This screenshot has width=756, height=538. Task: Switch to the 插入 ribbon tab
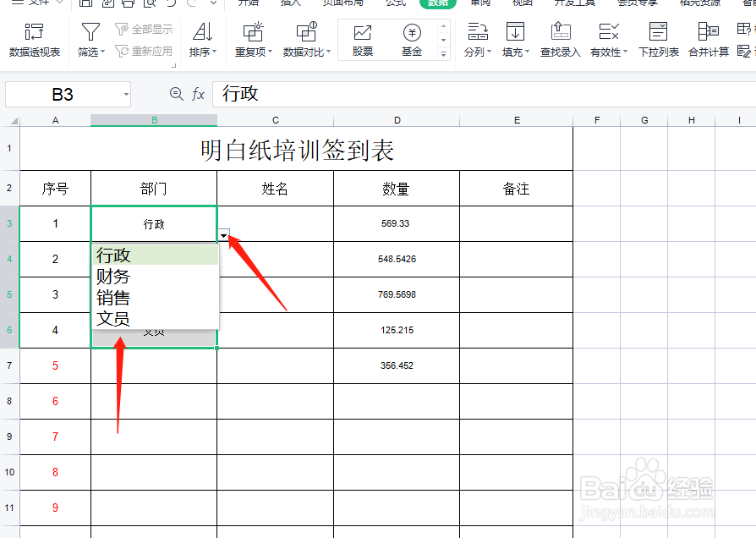coord(290,3)
